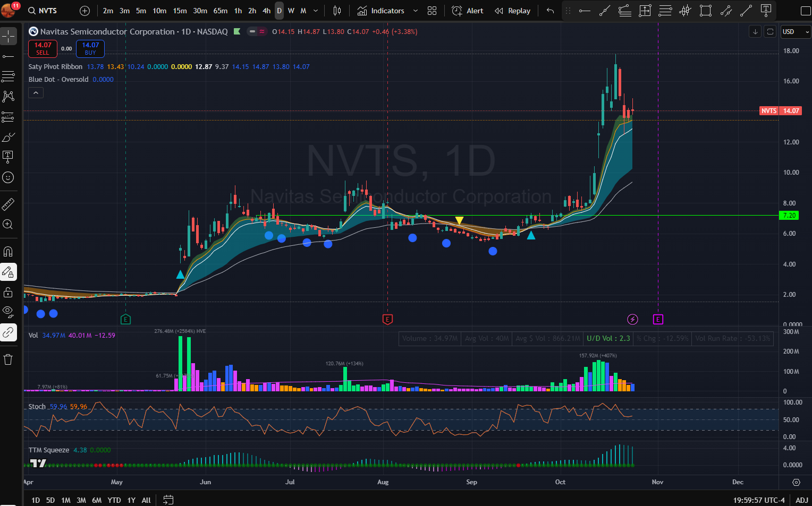Click the purple lightning event marker
This screenshot has width=812, height=506.
point(632,319)
